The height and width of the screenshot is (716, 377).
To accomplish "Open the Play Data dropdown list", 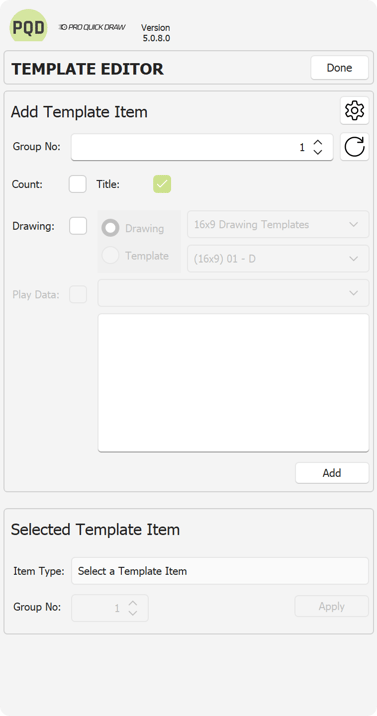I will pyautogui.click(x=233, y=293).
